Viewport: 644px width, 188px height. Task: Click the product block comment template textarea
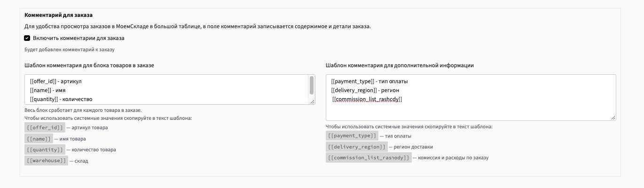point(170,89)
